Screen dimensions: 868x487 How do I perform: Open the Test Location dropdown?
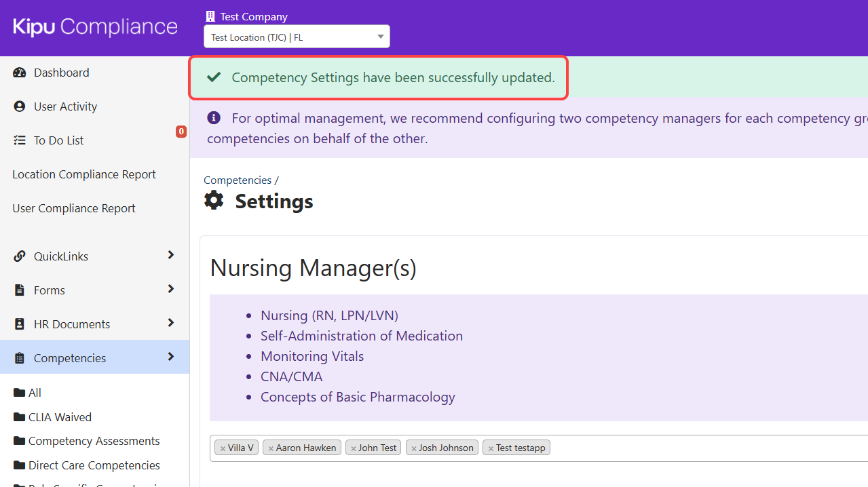pos(297,37)
